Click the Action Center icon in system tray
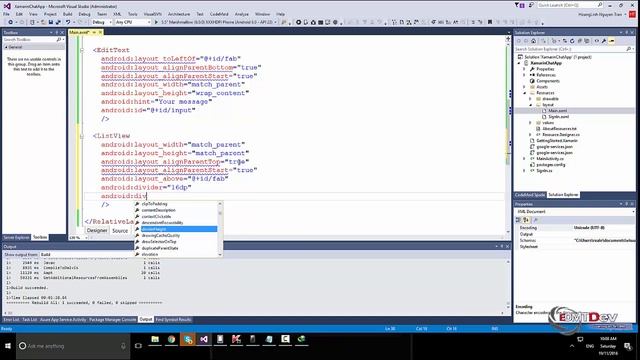The width and height of the screenshot is (640, 360). point(628,346)
